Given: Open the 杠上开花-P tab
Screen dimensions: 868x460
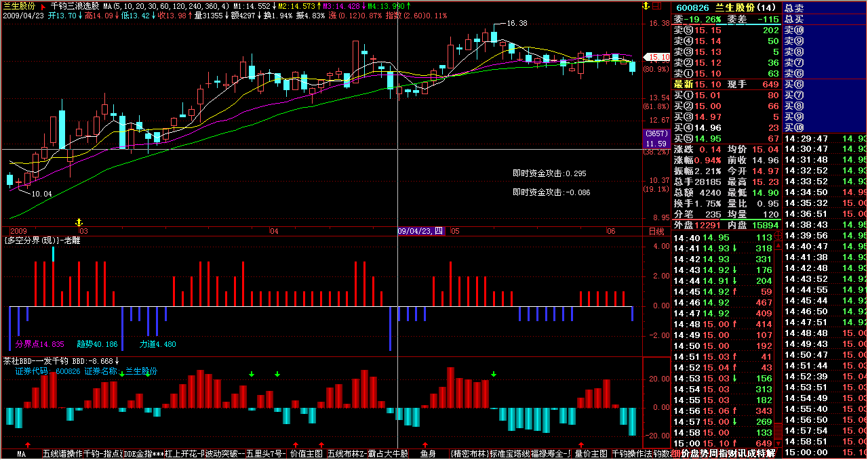Looking at the screenshot, I should click(x=184, y=453).
